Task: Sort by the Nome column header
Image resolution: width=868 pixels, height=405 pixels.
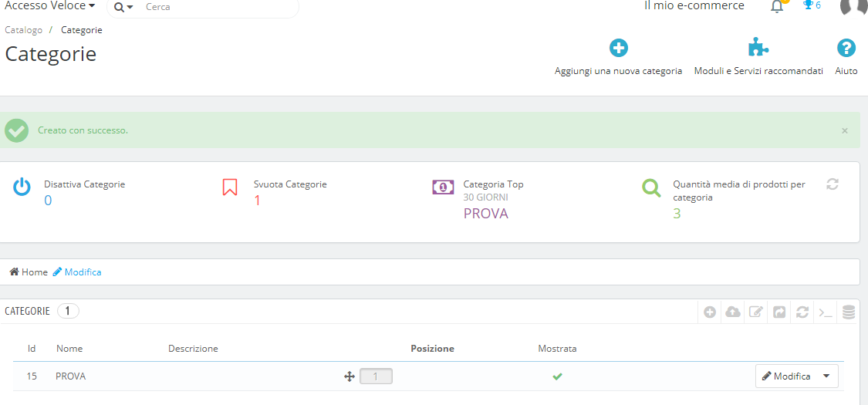Action: pos(69,349)
